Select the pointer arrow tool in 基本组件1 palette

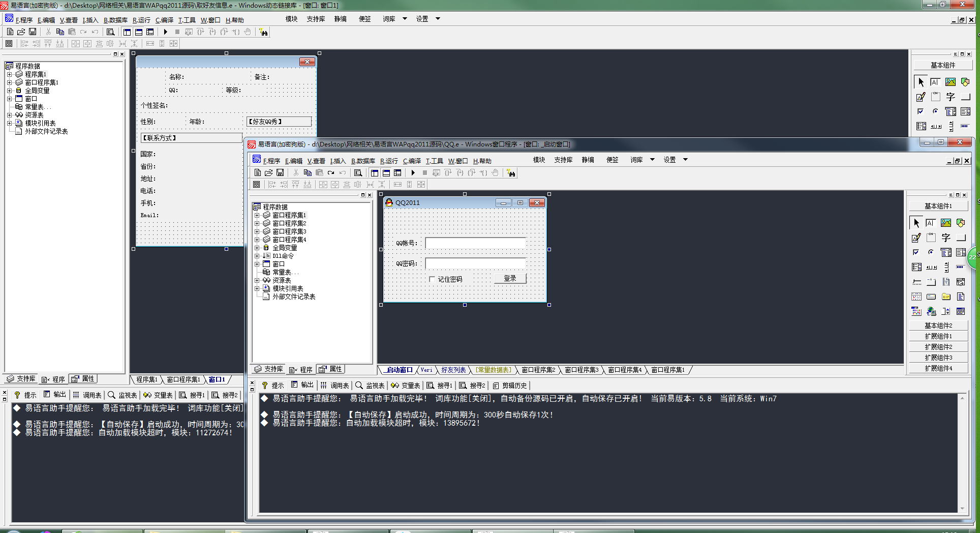click(916, 223)
